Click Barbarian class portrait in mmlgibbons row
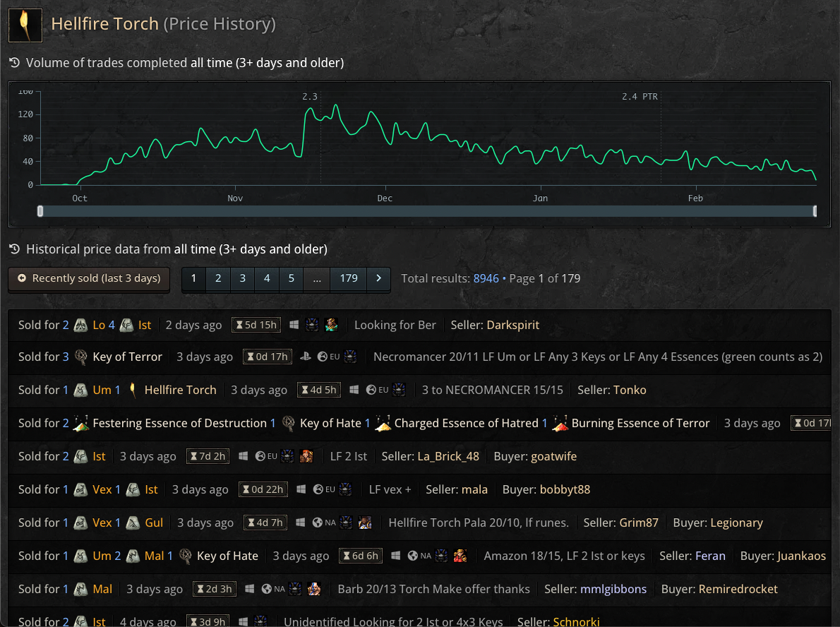This screenshot has width=840, height=627. click(x=314, y=589)
